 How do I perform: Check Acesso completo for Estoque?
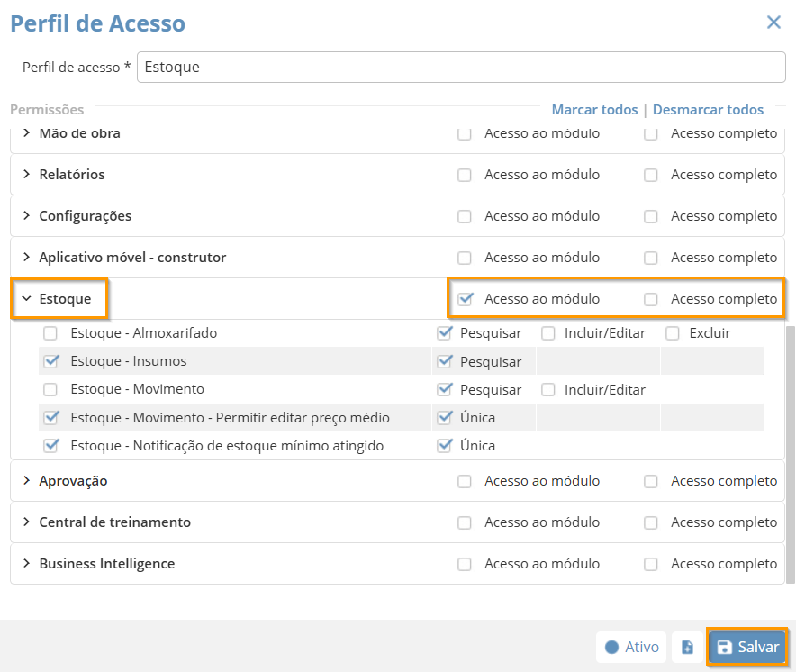click(x=651, y=299)
